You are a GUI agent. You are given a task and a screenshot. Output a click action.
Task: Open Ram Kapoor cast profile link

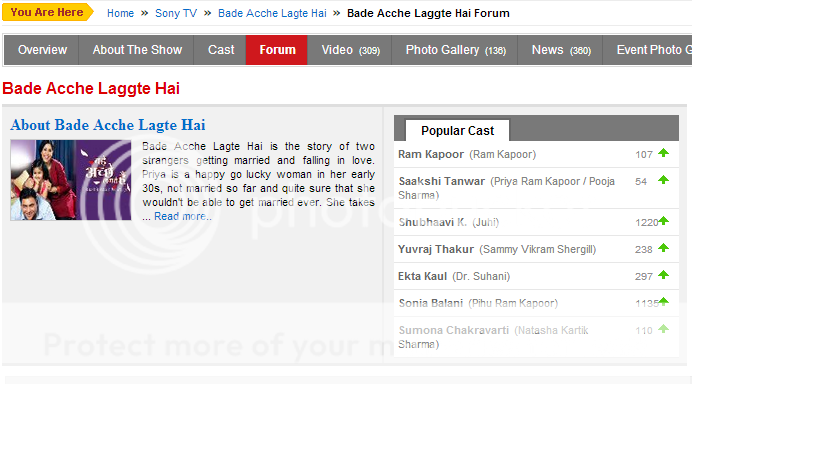click(431, 154)
